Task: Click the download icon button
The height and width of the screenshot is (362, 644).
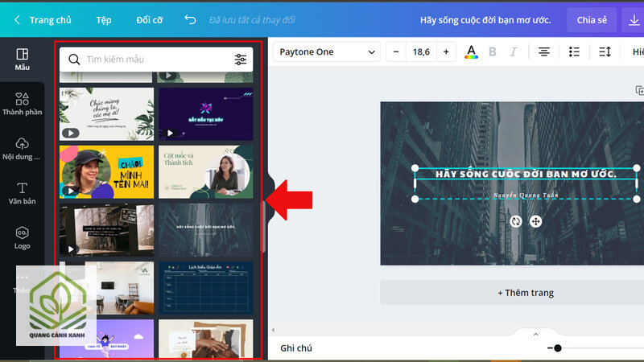Action: pos(634,19)
